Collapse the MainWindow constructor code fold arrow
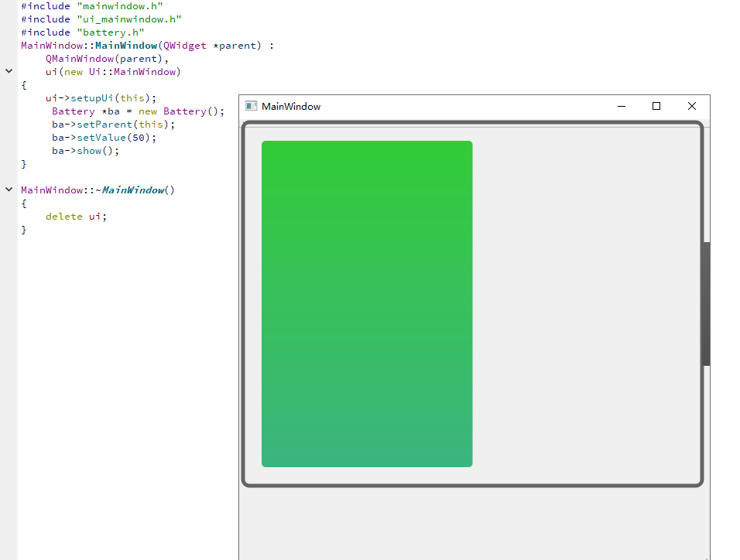Image resolution: width=740 pixels, height=560 pixels. pyautogui.click(x=9, y=71)
